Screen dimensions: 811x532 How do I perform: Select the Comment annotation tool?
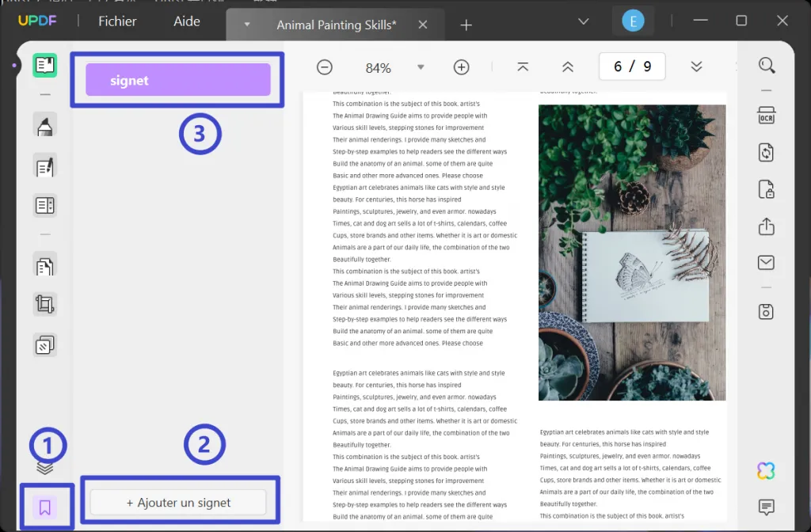[44, 124]
